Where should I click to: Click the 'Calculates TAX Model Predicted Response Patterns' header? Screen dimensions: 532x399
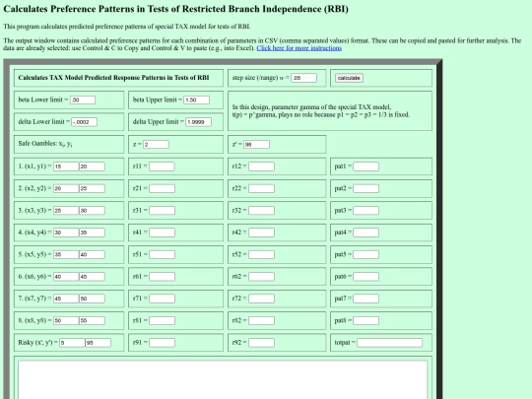click(113, 78)
